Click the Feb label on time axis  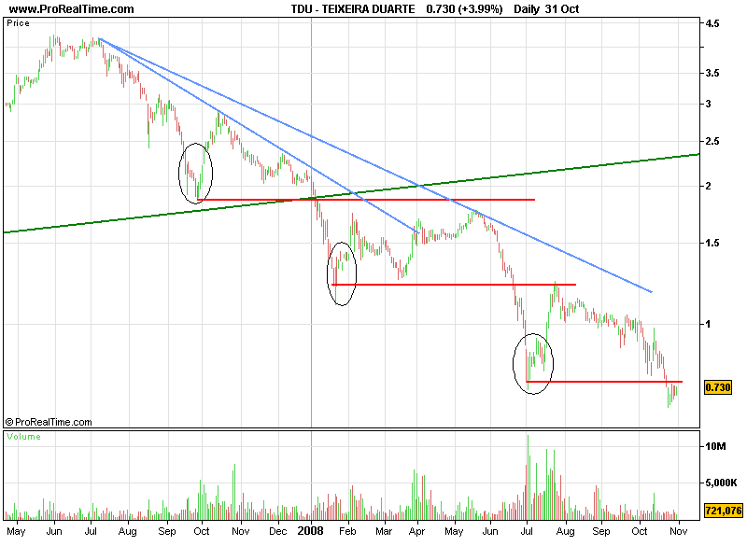pyautogui.click(x=347, y=531)
